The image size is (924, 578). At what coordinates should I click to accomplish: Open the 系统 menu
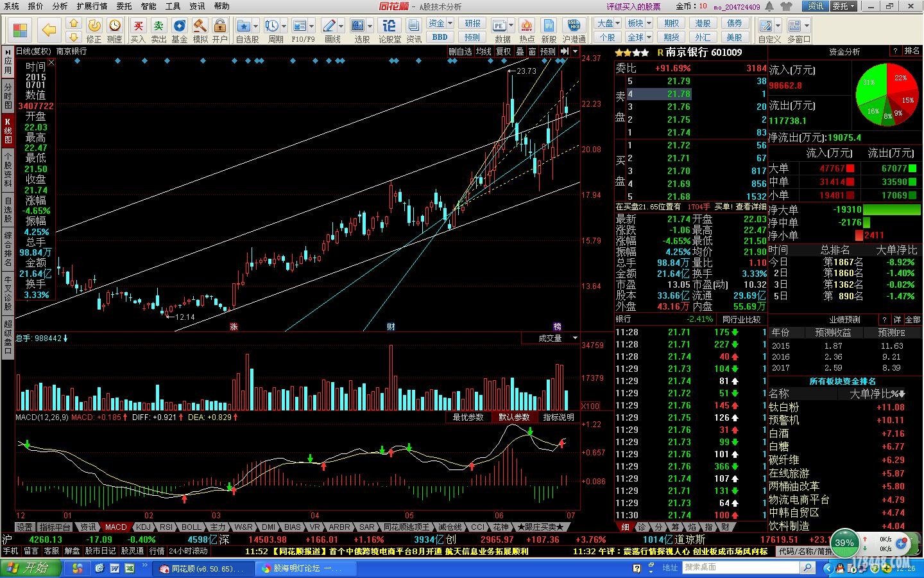12,6
